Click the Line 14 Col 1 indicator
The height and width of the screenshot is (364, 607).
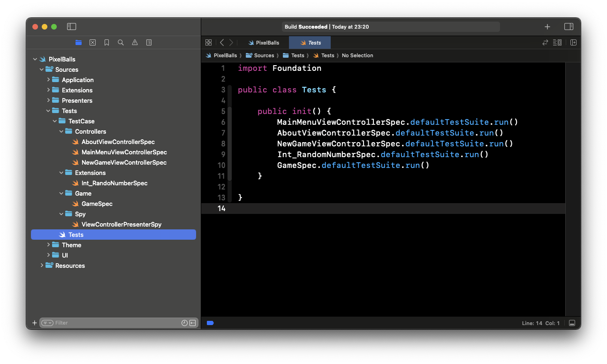pos(541,323)
